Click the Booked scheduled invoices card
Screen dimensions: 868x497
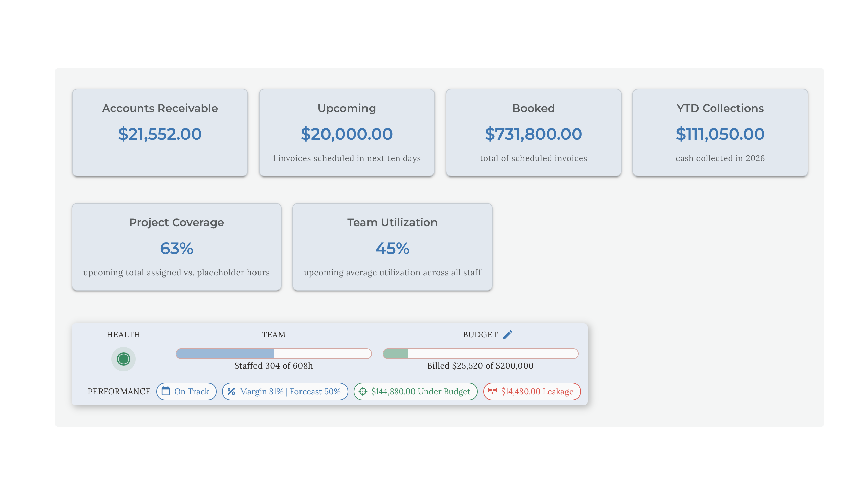(533, 133)
